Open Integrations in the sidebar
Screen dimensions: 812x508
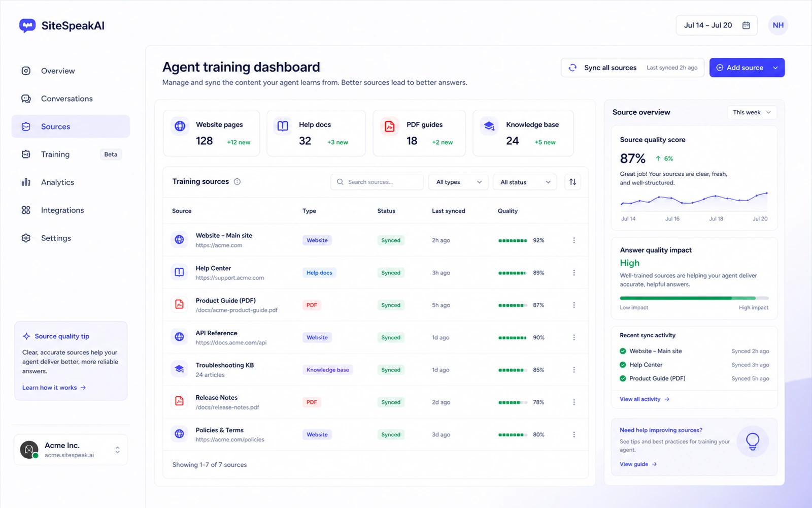pos(71,210)
